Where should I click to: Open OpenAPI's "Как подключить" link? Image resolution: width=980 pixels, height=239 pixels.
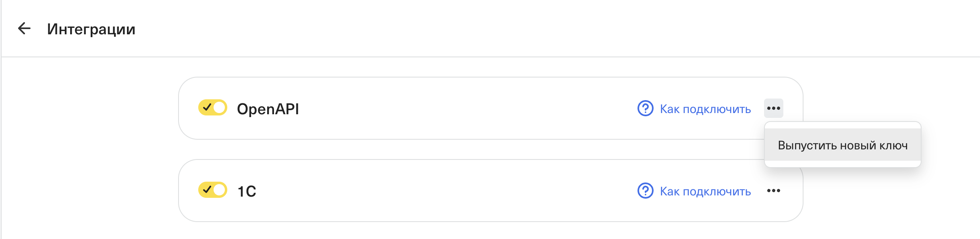(705, 109)
